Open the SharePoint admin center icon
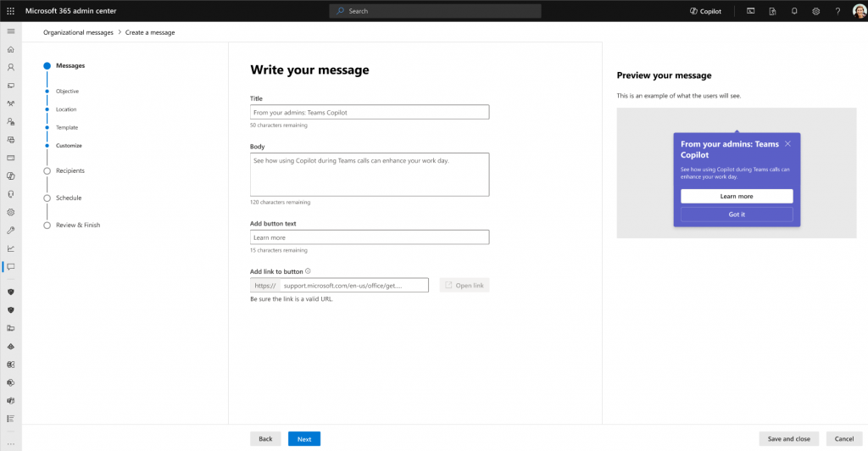The image size is (868, 451). [10, 382]
